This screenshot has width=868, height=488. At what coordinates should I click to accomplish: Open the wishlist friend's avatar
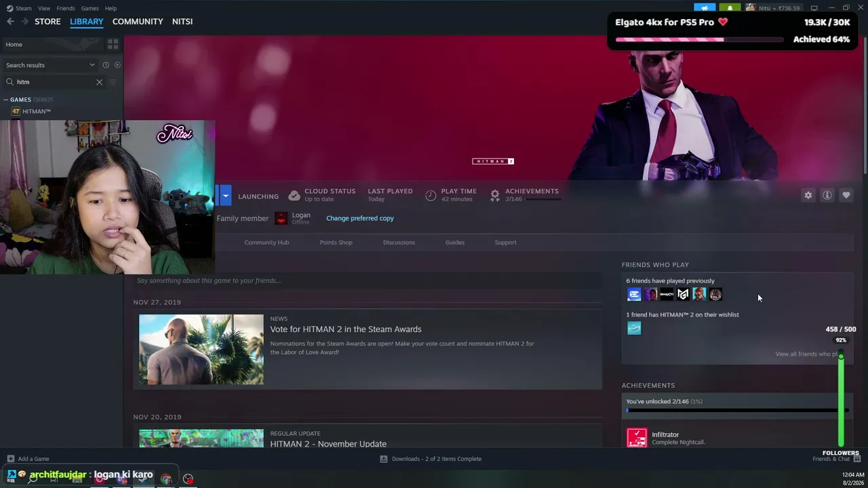point(634,328)
